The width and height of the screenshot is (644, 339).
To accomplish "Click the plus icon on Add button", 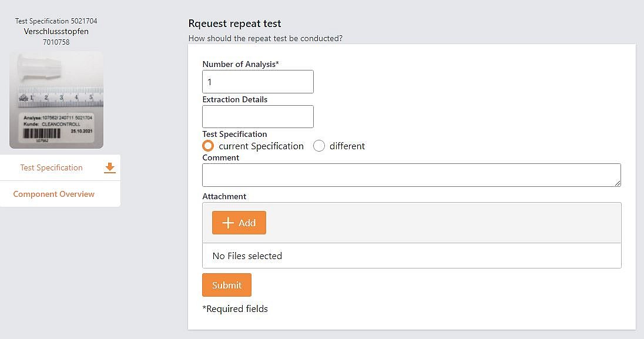I will (229, 223).
